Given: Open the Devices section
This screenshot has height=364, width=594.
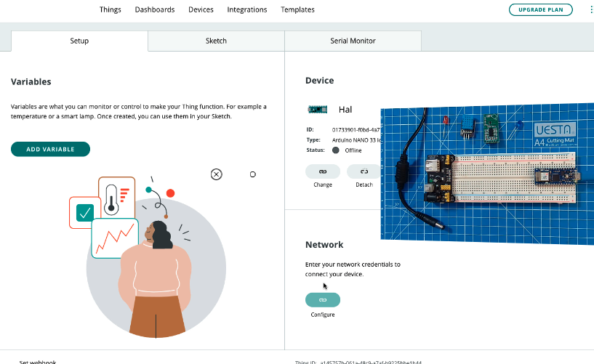Looking at the screenshot, I should point(201,9).
